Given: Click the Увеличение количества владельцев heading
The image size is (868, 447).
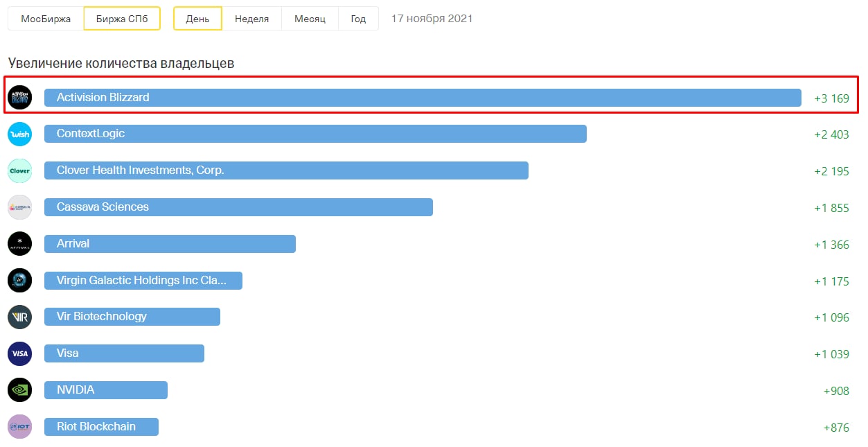Looking at the screenshot, I should (x=121, y=64).
